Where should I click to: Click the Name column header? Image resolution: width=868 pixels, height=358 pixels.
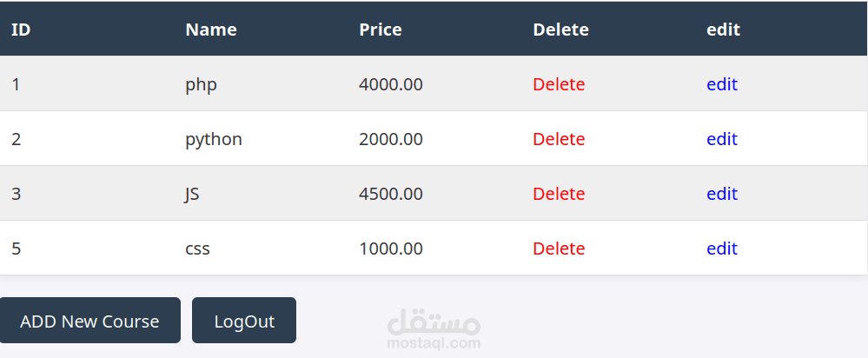pyautogui.click(x=211, y=30)
